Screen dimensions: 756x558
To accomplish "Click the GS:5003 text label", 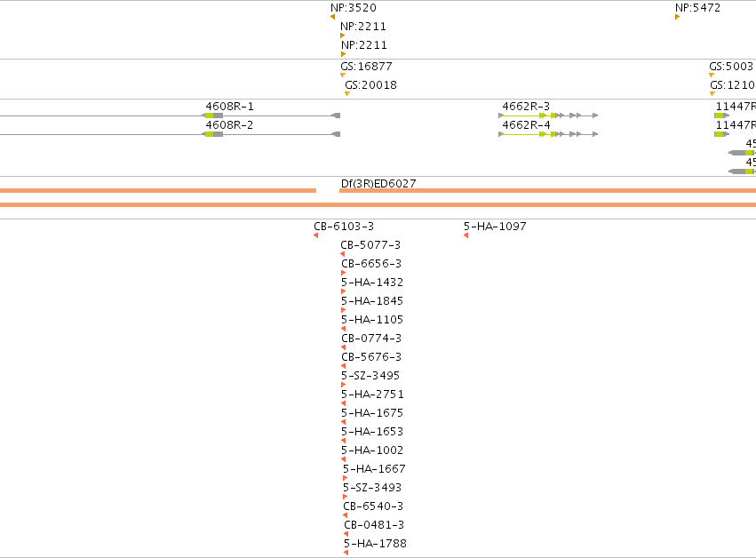I will (731, 66).
